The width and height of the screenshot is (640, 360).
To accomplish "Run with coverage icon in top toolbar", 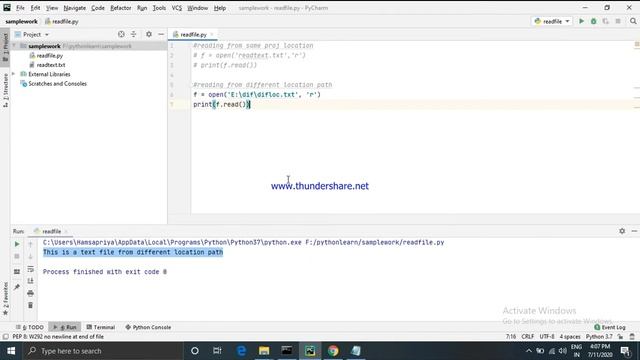I will (606, 21).
